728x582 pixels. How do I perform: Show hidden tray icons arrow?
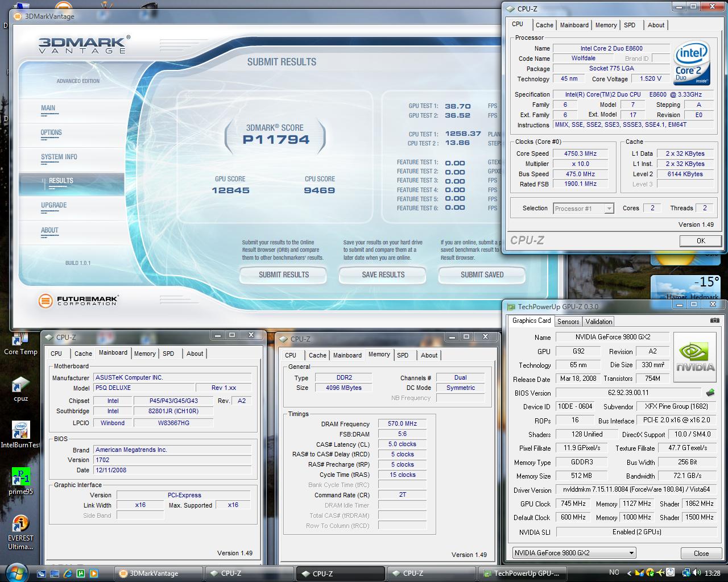tap(628, 573)
